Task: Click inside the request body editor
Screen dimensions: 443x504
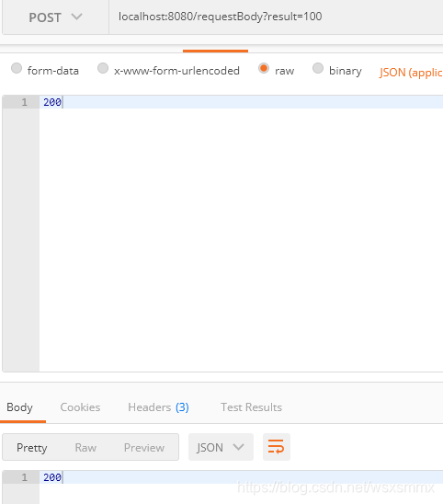Action: 241,234
